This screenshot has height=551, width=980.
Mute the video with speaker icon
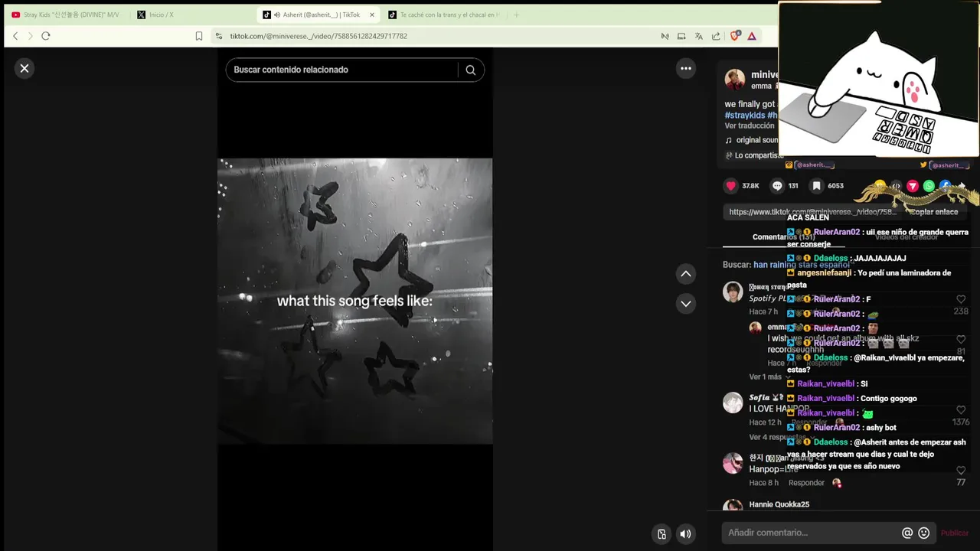point(686,534)
